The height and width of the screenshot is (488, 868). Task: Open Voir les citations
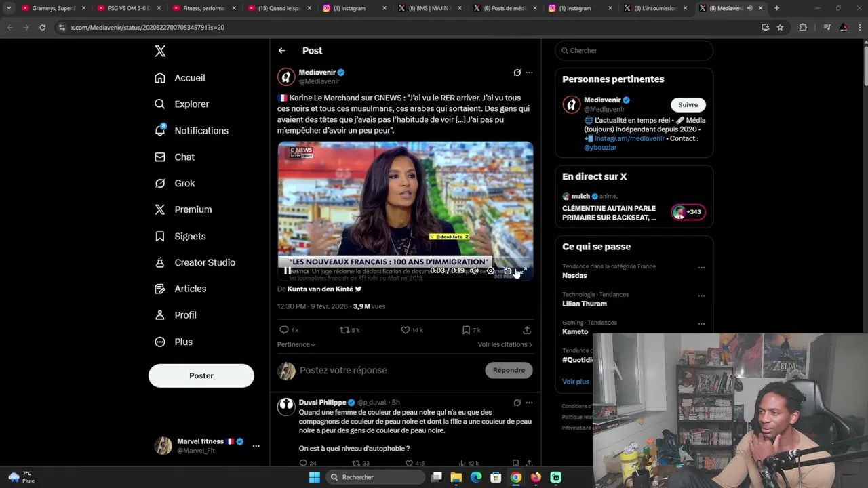[x=505, y=344]
